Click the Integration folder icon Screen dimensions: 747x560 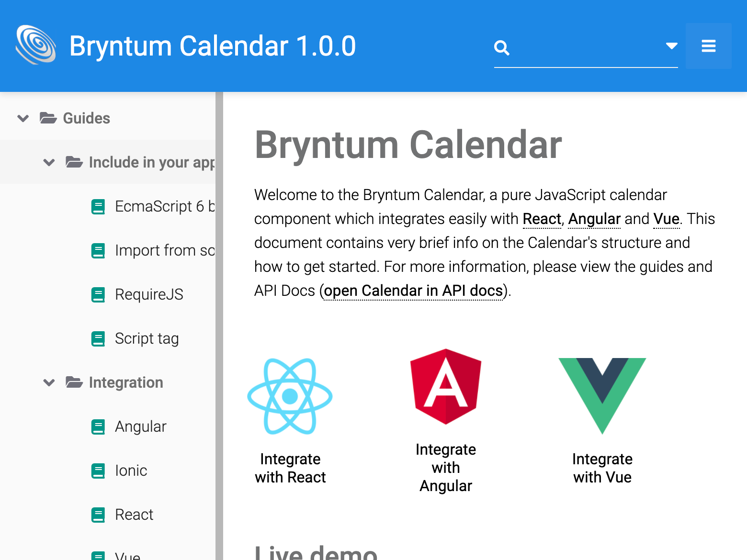point(74,382)
